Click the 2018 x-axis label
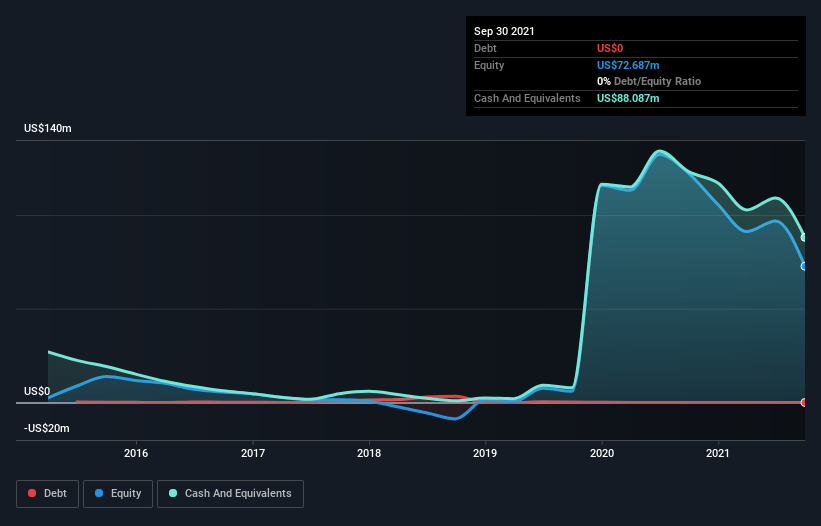 (369, 453)
